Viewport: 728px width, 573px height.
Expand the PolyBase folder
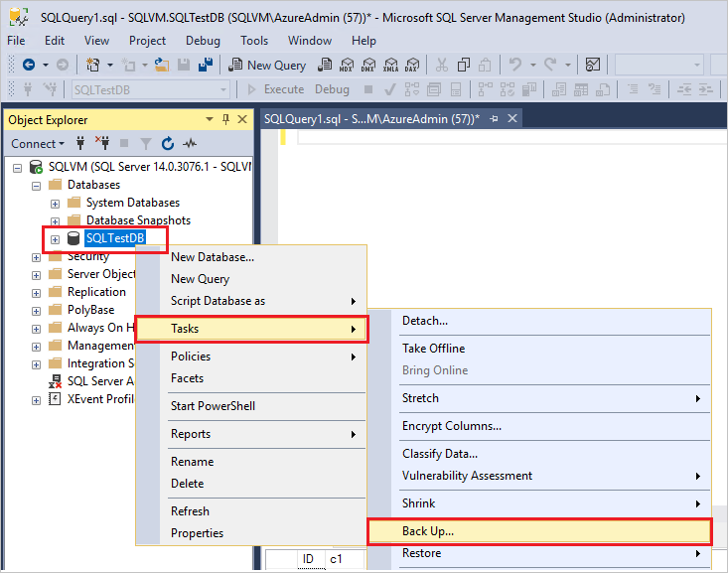coord(36,311)
